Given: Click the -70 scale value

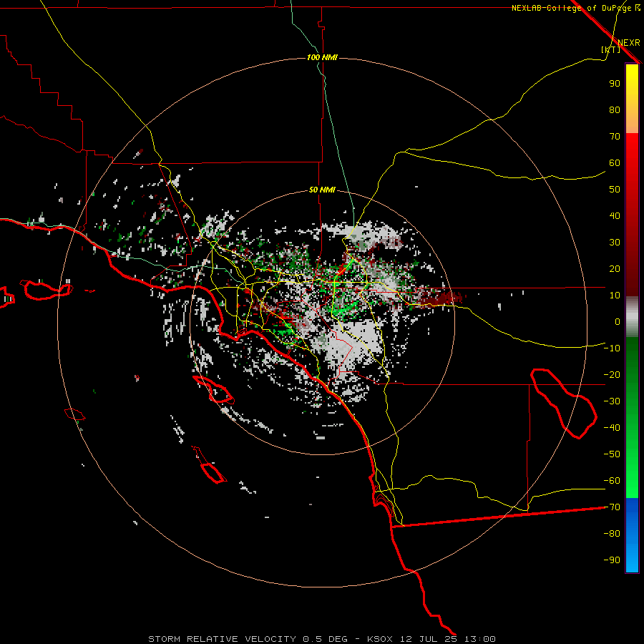Looking at the screenshot, I should click(612, 507).
